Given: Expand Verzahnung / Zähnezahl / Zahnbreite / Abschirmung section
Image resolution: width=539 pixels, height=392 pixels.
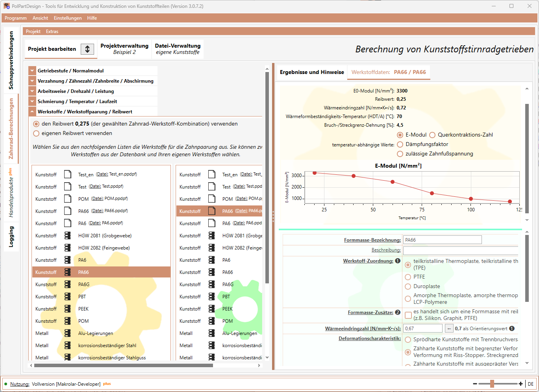Looking at the screenshot, I should 32,81.
